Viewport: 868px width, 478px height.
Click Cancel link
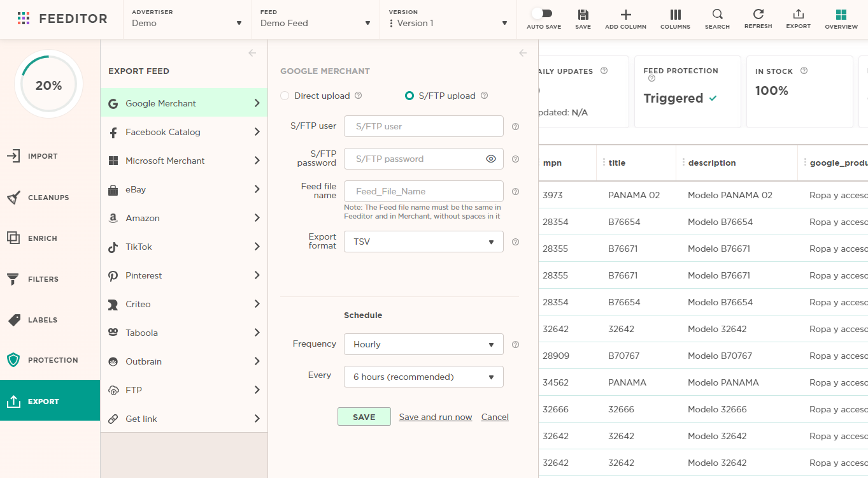point(495,417)
